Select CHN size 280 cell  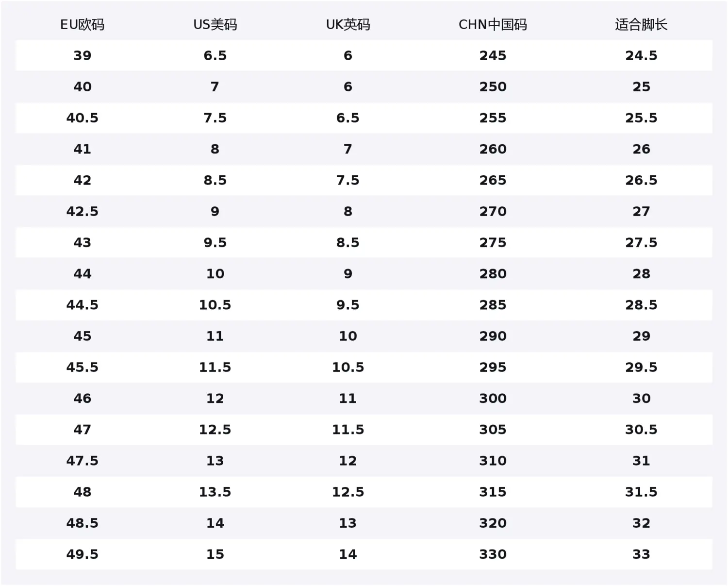493,274
